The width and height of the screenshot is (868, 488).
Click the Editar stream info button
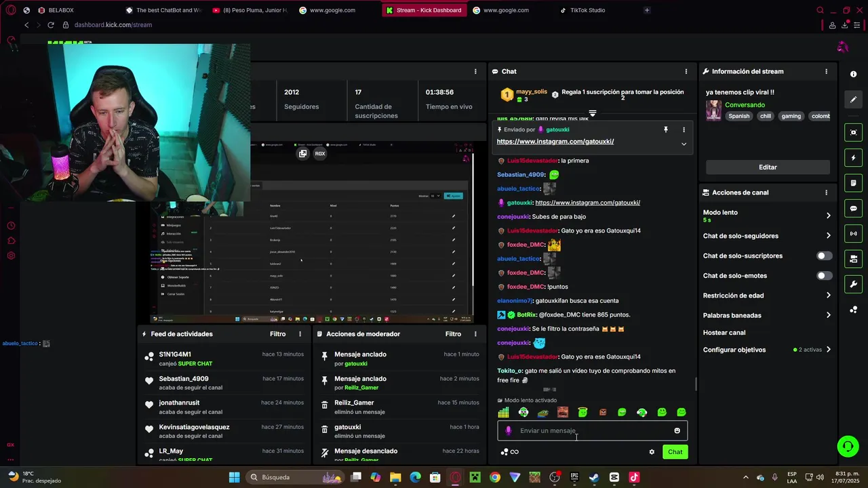click(768, 167)
